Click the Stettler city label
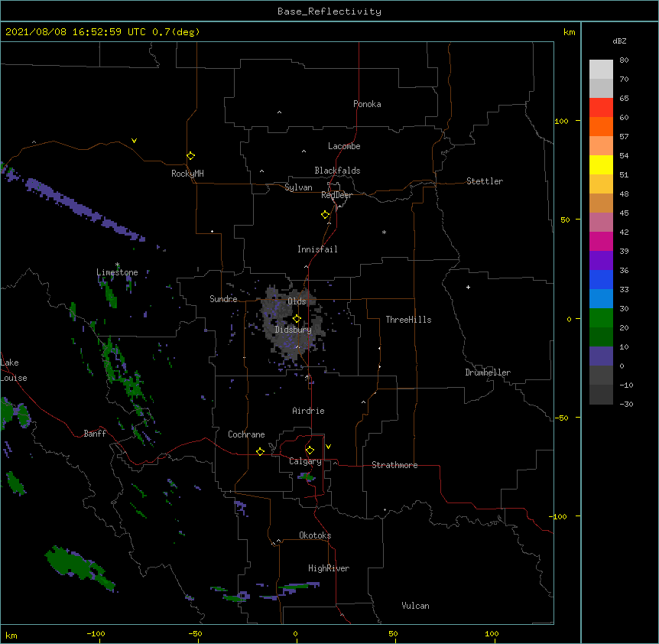 [485, 181]
